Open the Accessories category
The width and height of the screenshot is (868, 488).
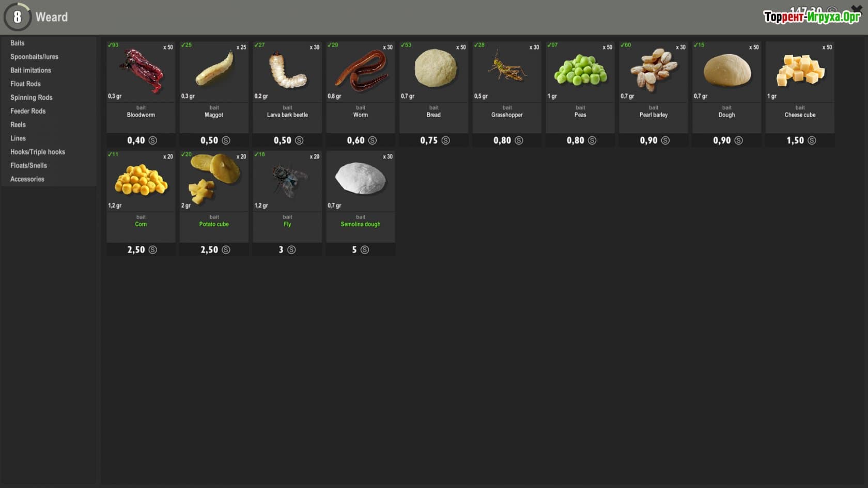pos(27,179)
